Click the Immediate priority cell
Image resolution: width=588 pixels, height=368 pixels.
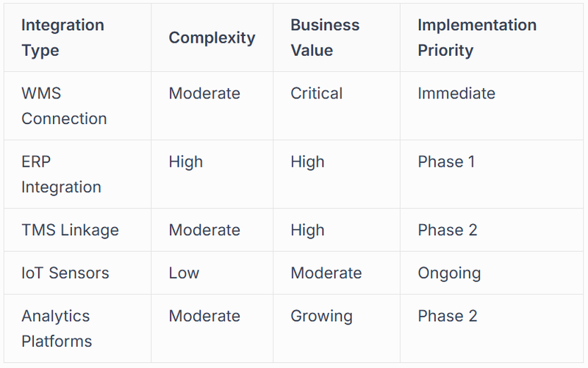point(456,93)
